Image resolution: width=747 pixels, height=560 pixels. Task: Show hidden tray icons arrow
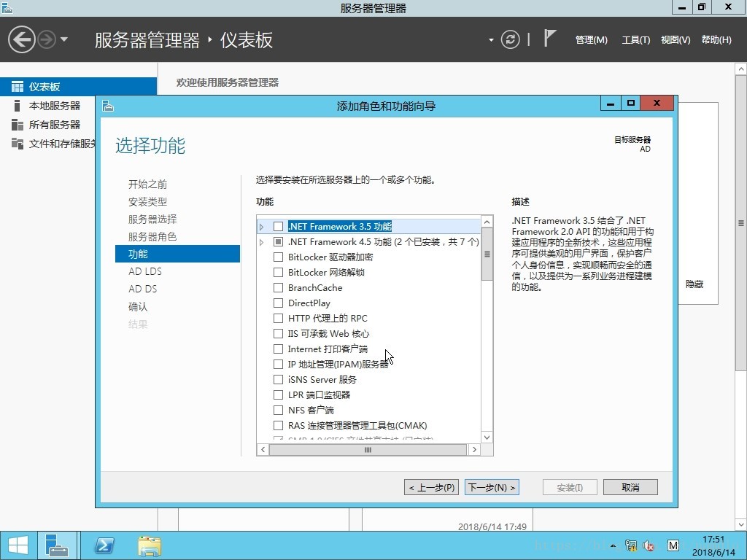pos(613,546)
